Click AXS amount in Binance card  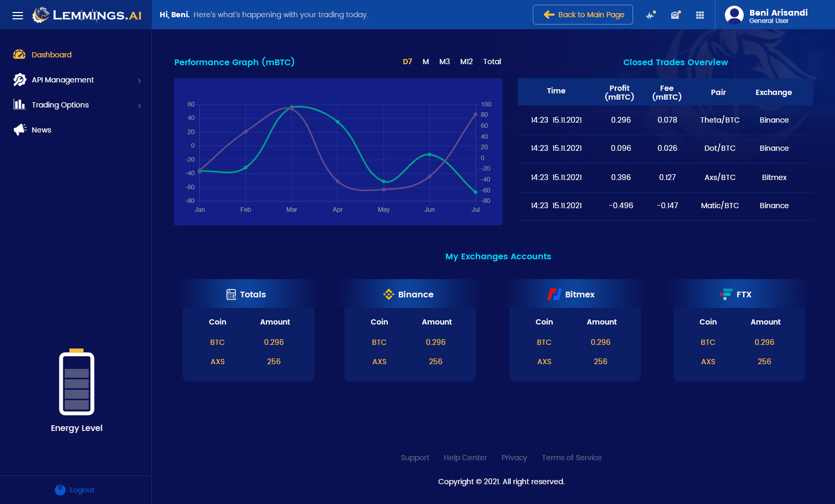click(436, 362)
